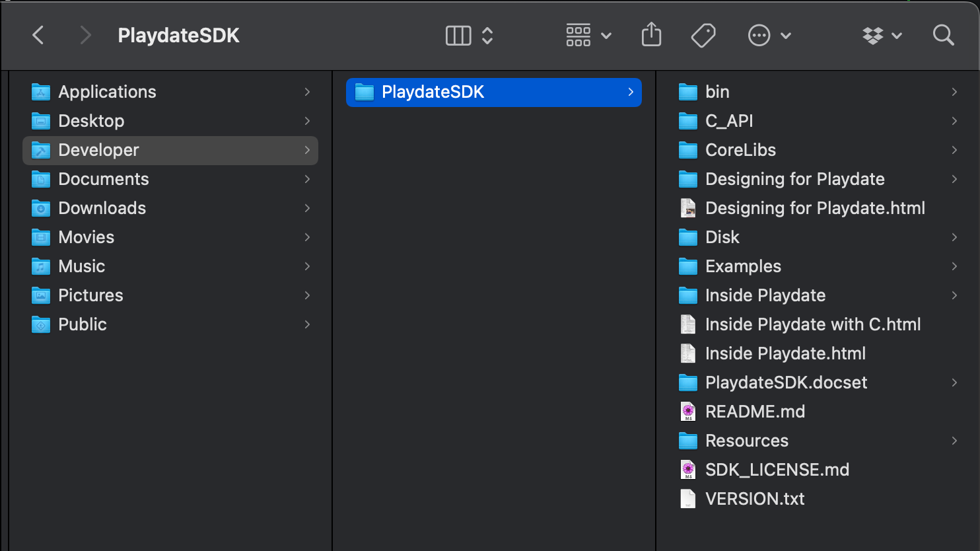Select the "Examples" folder name
This screenshot has width=980, height=551.
click(743, 266)
